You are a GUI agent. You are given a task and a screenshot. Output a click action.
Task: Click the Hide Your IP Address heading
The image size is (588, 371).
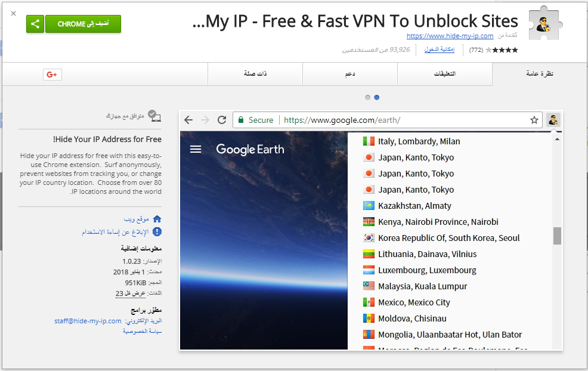107,140
